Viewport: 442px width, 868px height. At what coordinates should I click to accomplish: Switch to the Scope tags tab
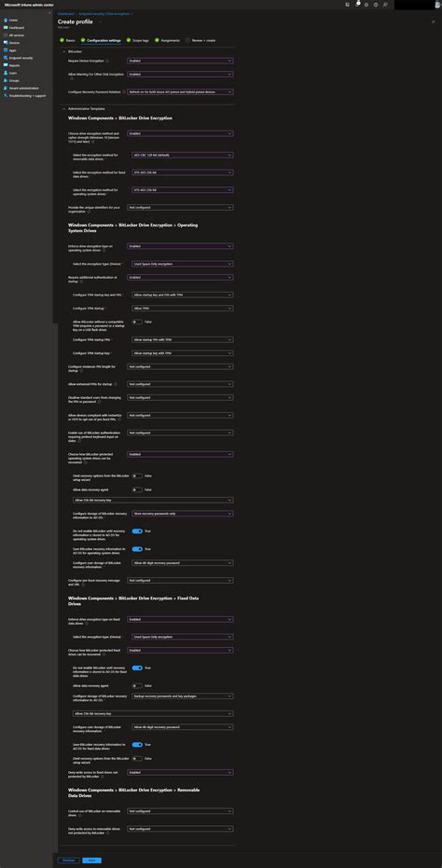coord(138,40)
